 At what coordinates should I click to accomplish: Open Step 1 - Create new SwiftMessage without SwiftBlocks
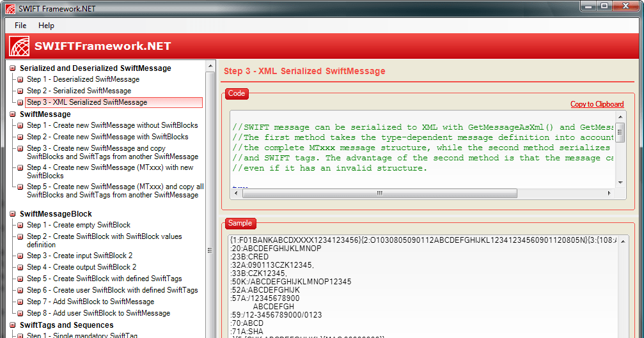point(113,125)
